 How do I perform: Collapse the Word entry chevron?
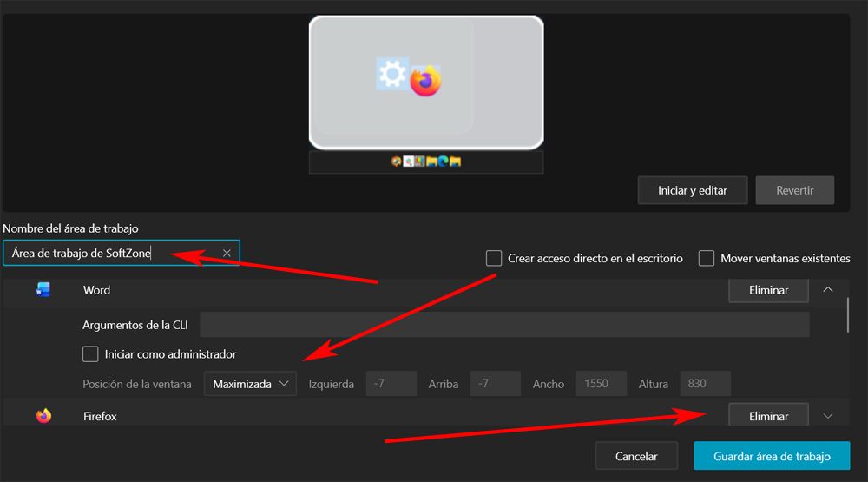point(828,290)
